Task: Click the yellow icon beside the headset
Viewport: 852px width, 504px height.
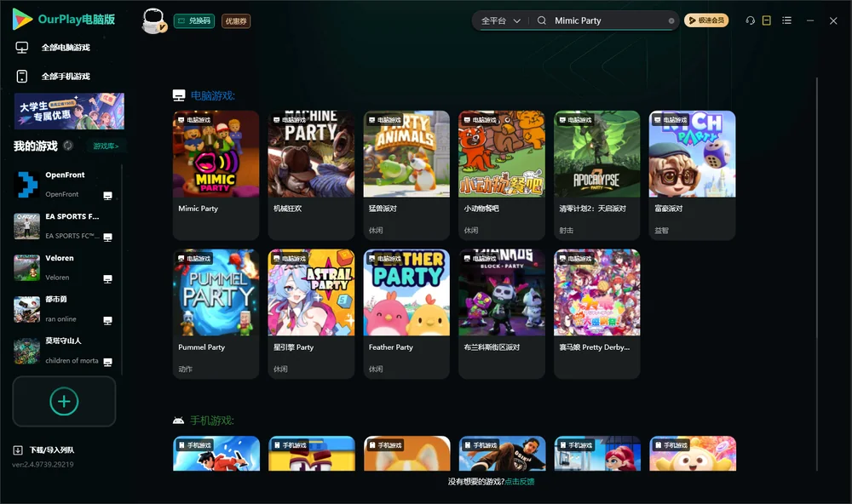Action: point(767,20)
